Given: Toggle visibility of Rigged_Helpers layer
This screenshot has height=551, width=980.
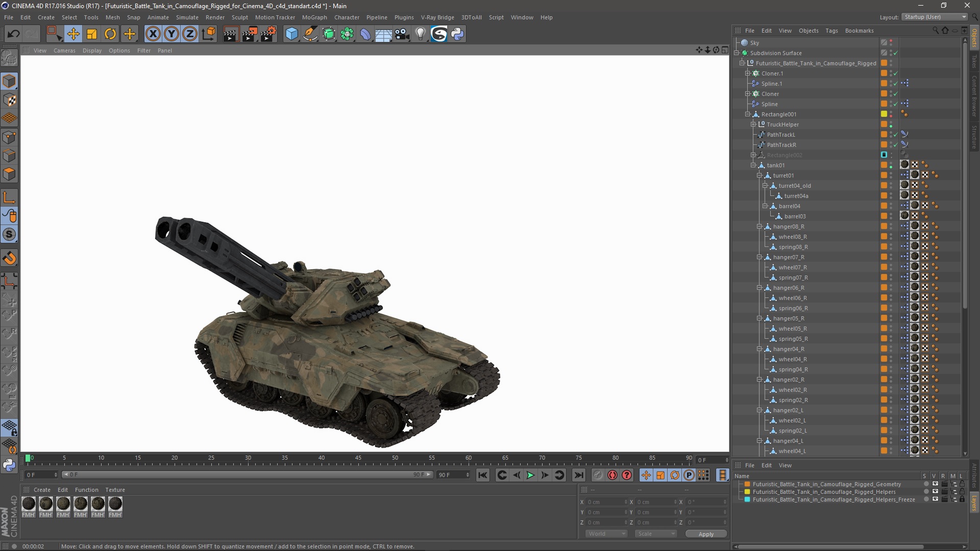Looking at the screenshot, I should point(935,492).
